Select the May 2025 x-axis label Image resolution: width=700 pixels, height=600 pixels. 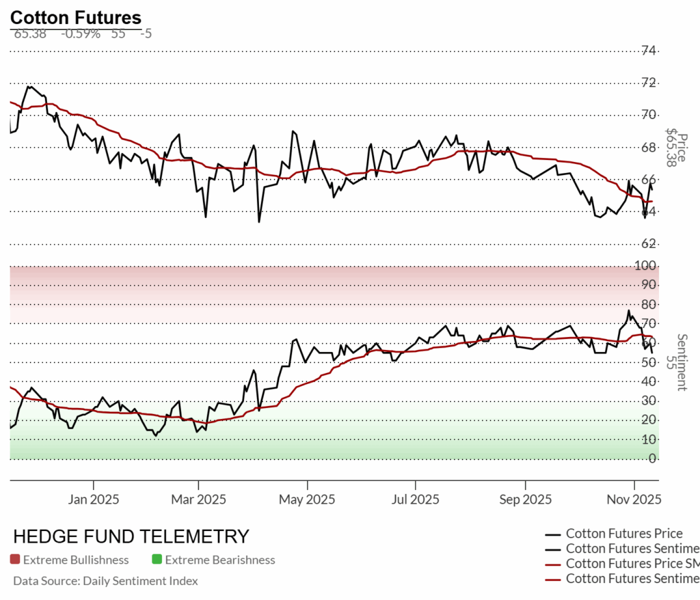tap(308, 500)
